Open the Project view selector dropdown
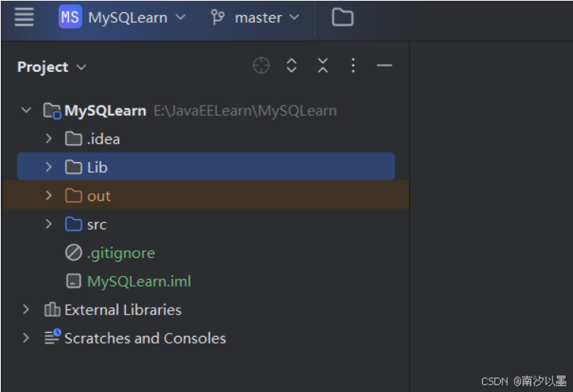This screenshot has height=392, width=573. pyautogui.click(x=52, y=67)
